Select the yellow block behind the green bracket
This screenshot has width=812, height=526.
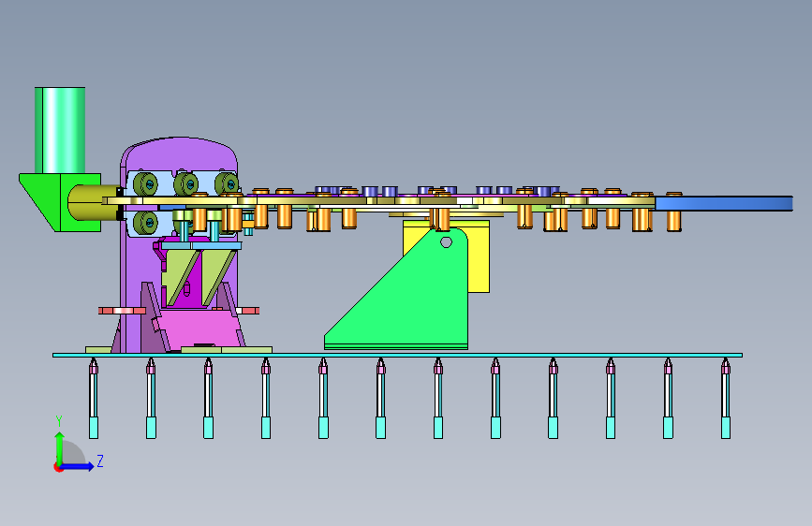(479, 259)
